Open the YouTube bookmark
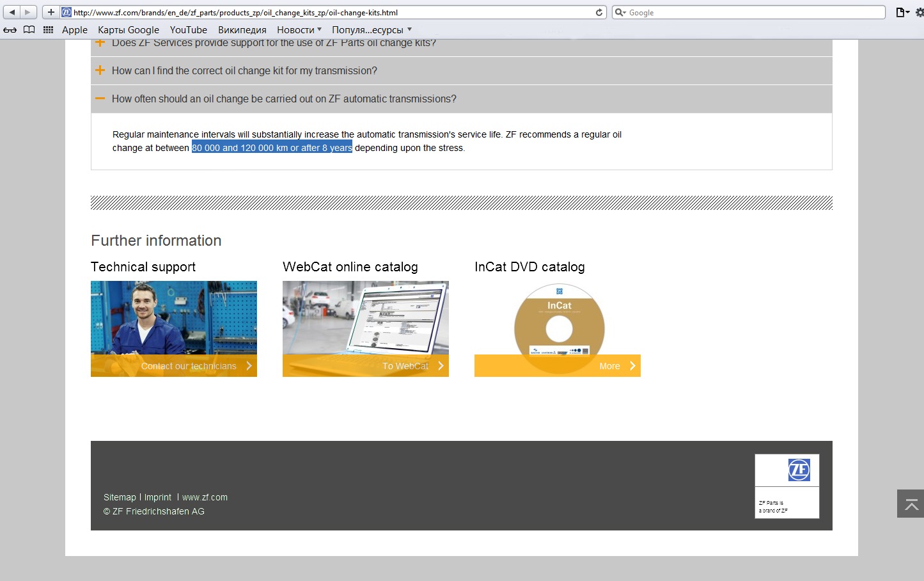 (189, 30)
